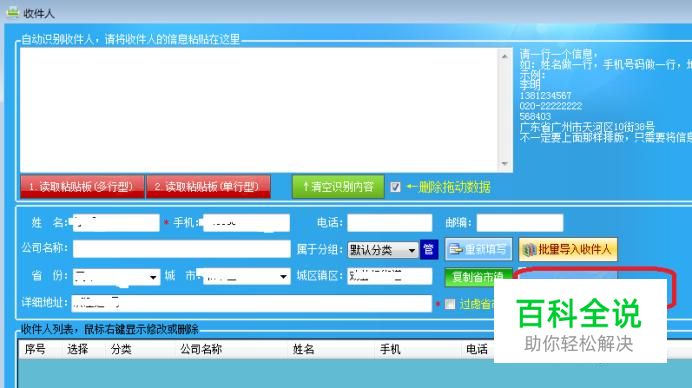
Task: Click the 收件人 window title icon
Action: [13, 12]
